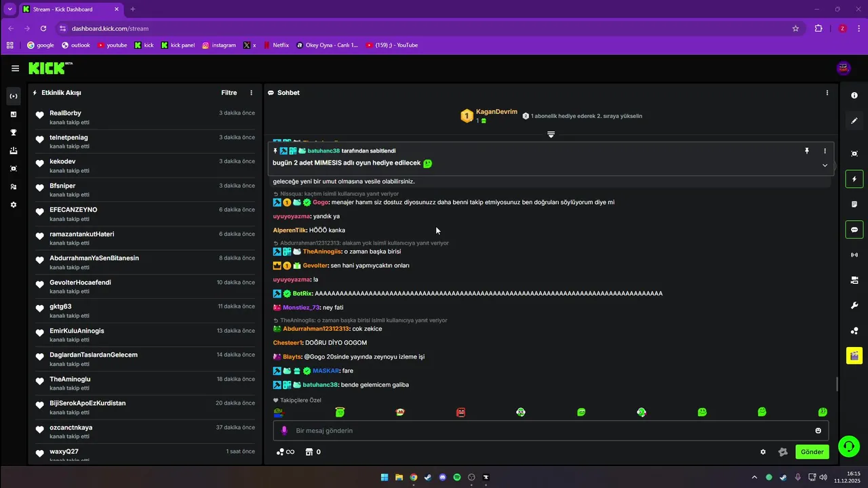Screen dimensions: 868x488
Task: Open the Stream page in left sidebar
Action: click(x=14, y=96)
